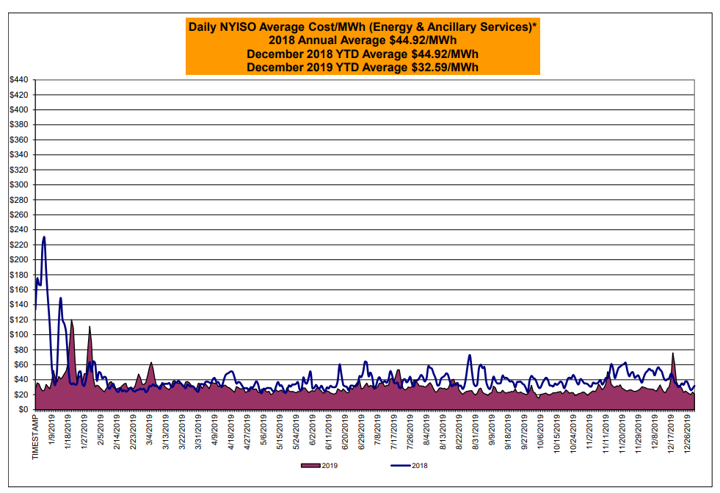Click the $440 y-axis label

click(19, 80)
